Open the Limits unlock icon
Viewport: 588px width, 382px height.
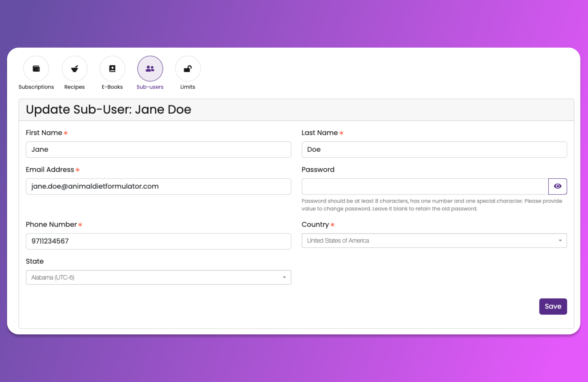point(188,69)
